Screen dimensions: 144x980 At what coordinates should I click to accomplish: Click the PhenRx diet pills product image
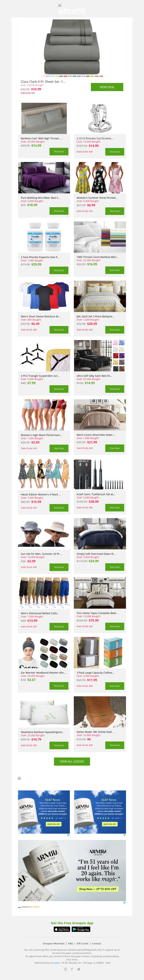pyautogui.click(x=44, y=237)
